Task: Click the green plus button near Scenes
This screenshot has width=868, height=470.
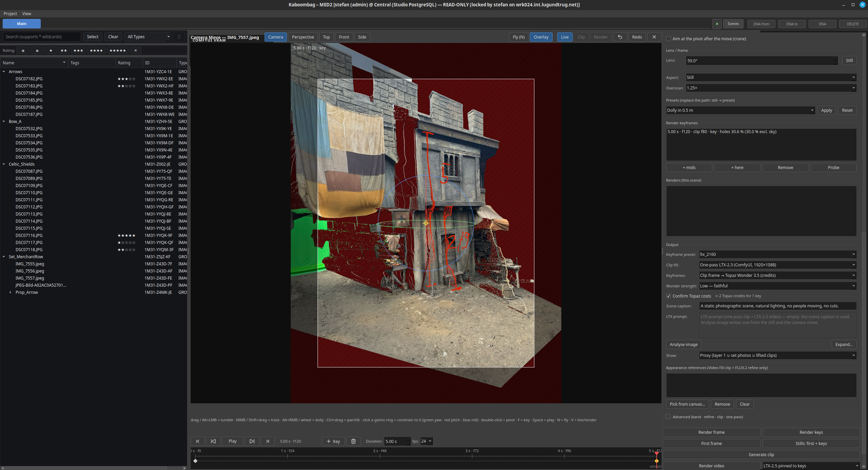Action: [717, 24]
